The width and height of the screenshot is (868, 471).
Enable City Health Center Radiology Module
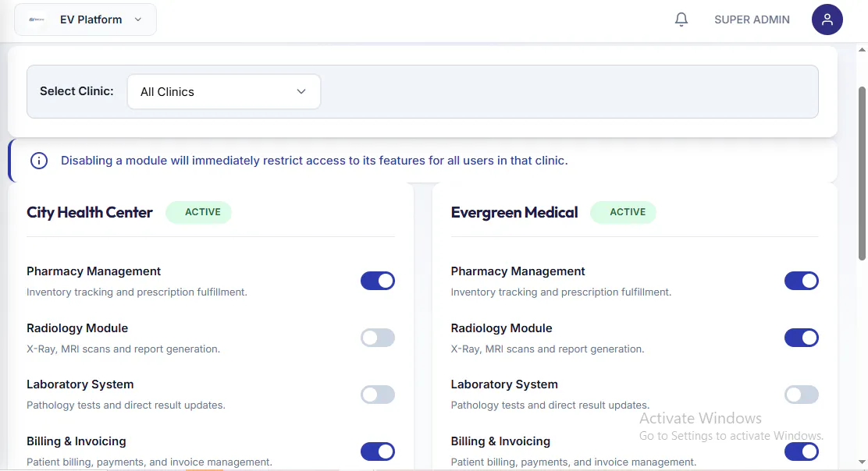click(x=378, y=338)
